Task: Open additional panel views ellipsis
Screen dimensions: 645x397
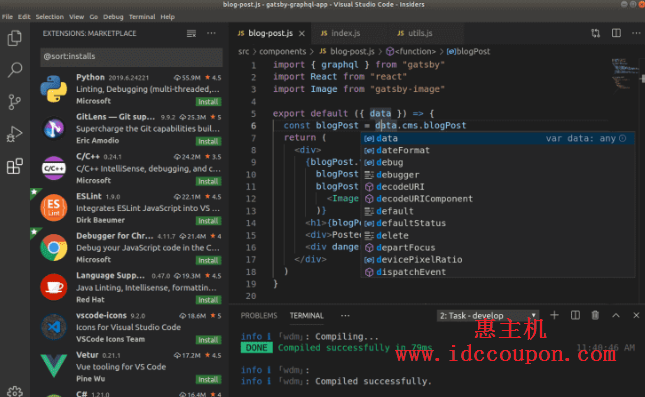Action: 345,316
